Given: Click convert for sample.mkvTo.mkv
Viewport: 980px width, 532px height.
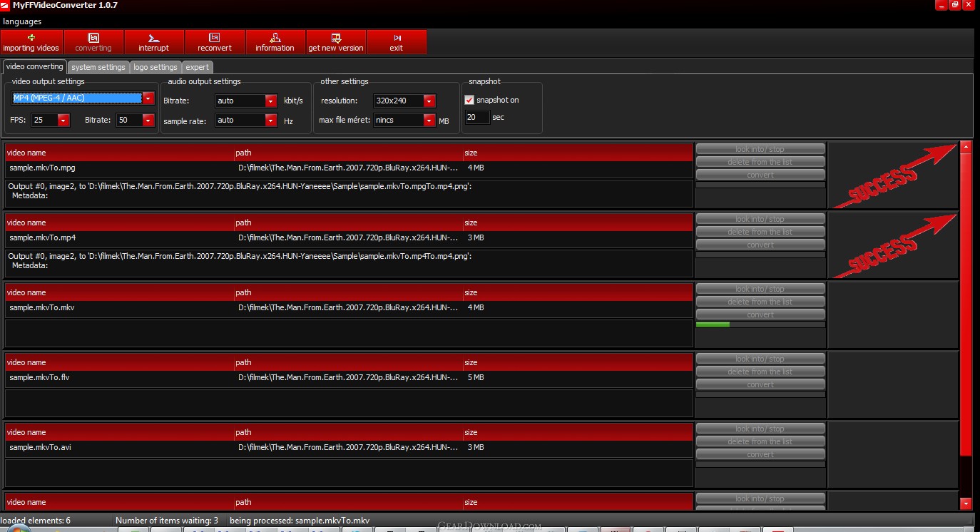Looking at the screenshot, I should 760,314.
